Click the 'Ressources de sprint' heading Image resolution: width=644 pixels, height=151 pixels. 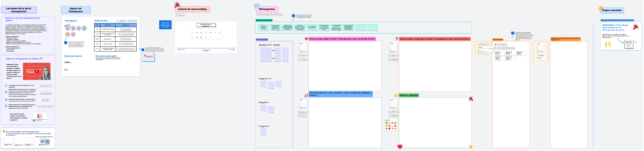[106, 56]
